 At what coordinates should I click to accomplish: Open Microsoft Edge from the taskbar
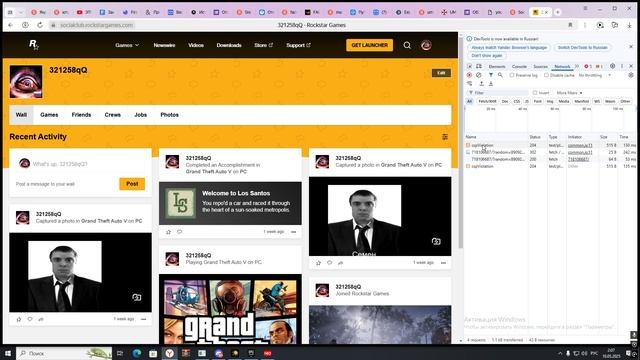(x=137, y=353)
